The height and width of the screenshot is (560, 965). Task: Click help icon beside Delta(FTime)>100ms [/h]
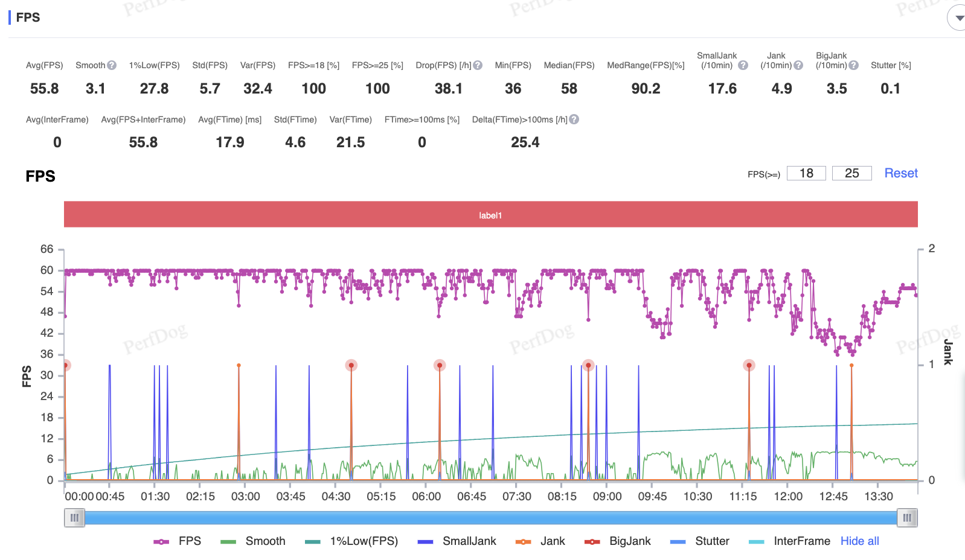(x=574, y=119)
